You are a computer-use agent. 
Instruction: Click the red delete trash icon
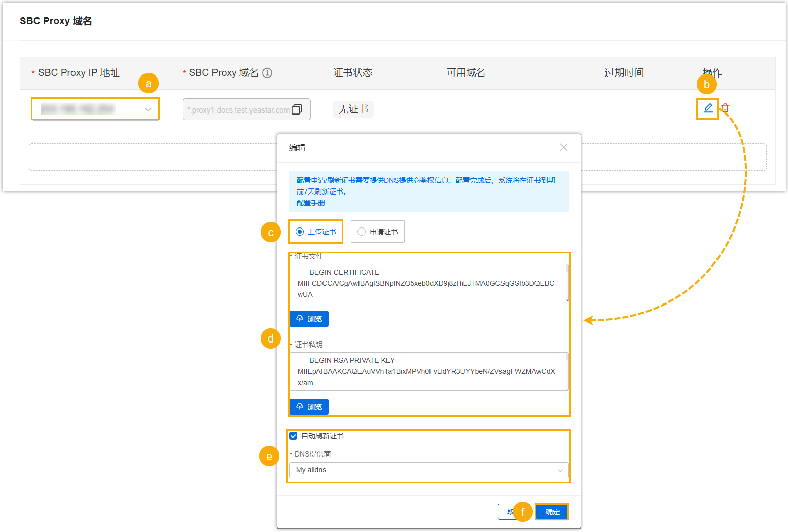[x=725, y=108]
